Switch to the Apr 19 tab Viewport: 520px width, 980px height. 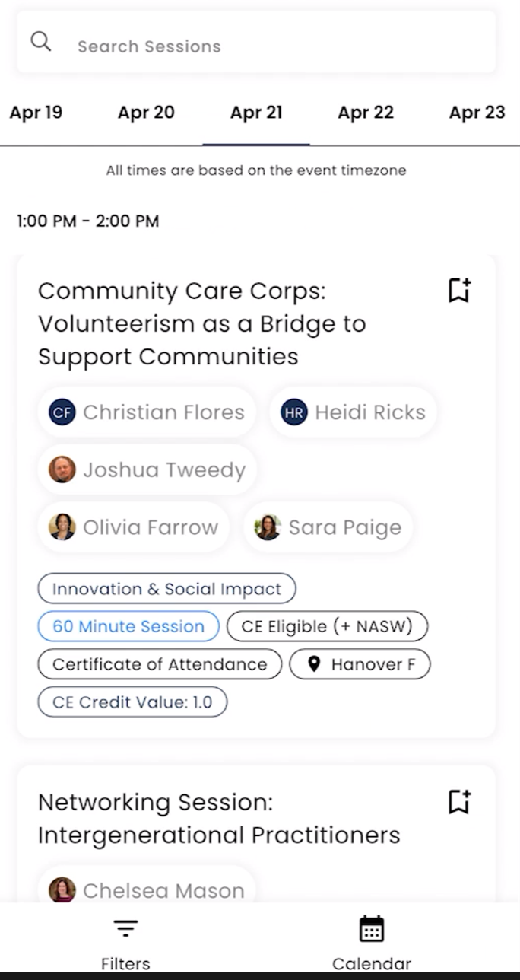point(36,113)
